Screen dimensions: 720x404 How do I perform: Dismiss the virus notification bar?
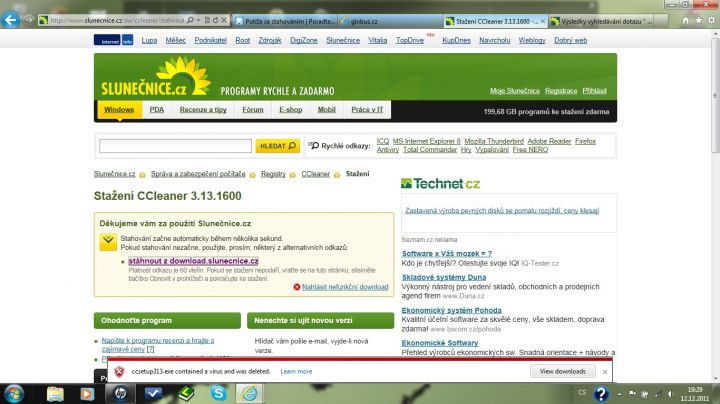[x=605, y=372]
